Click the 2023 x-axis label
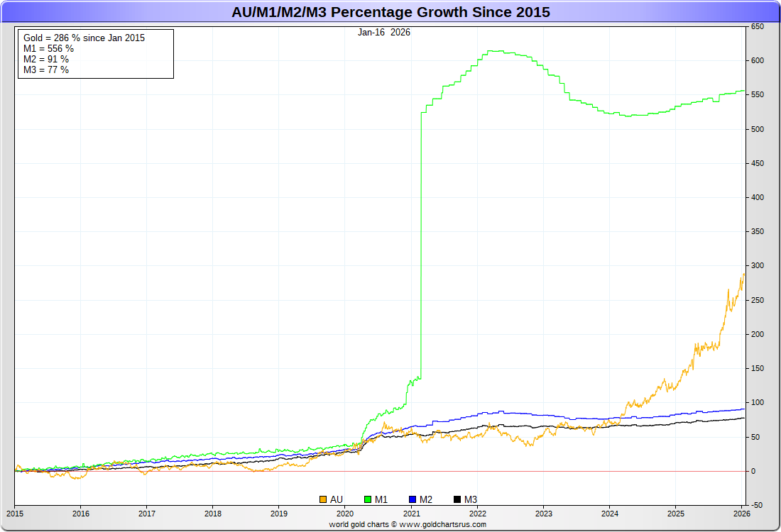This screenshot has width=781, height=532. pos(543,514)
